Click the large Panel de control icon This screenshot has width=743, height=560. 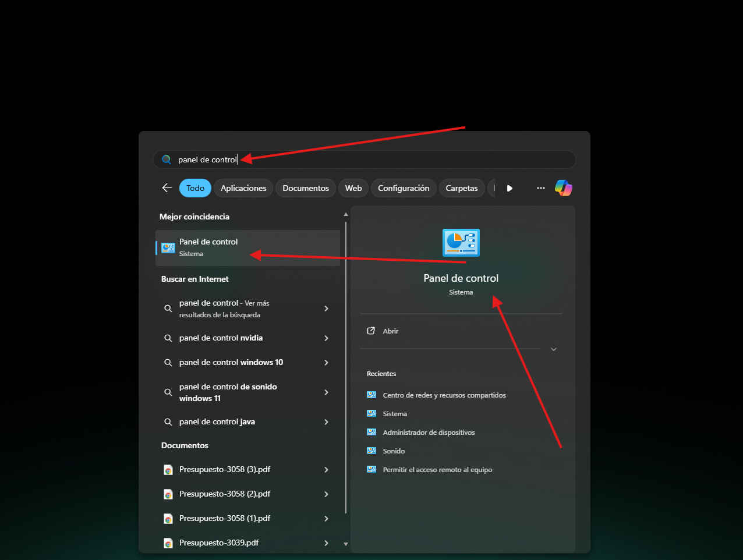[x=461, y=243]
